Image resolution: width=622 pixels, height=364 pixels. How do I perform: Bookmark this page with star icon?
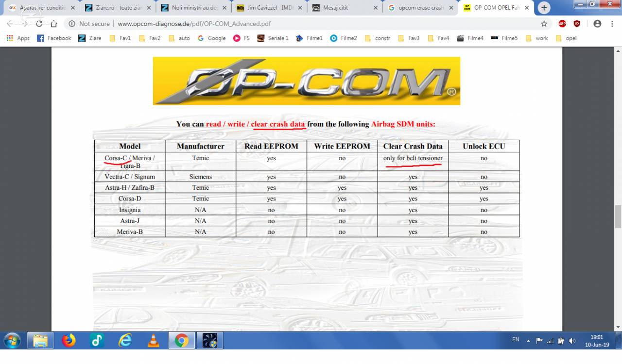pyautogui.click(x=544, y=24)
